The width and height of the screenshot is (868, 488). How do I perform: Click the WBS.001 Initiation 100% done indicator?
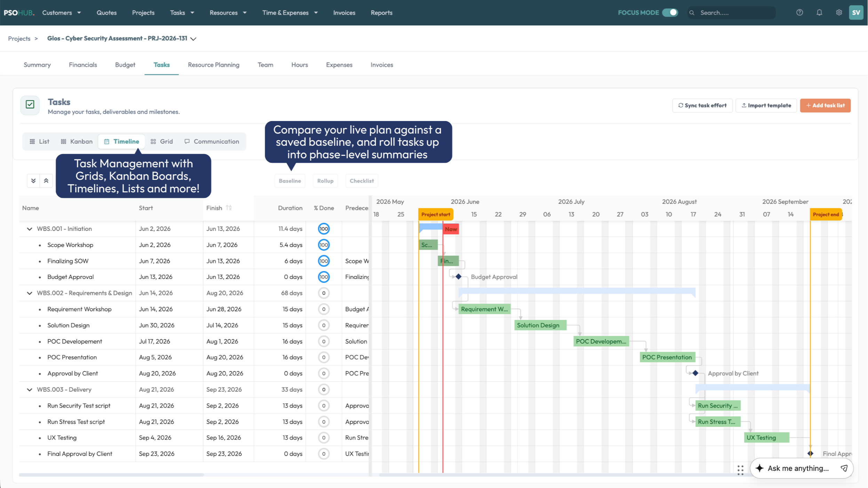tap(324, 229)
